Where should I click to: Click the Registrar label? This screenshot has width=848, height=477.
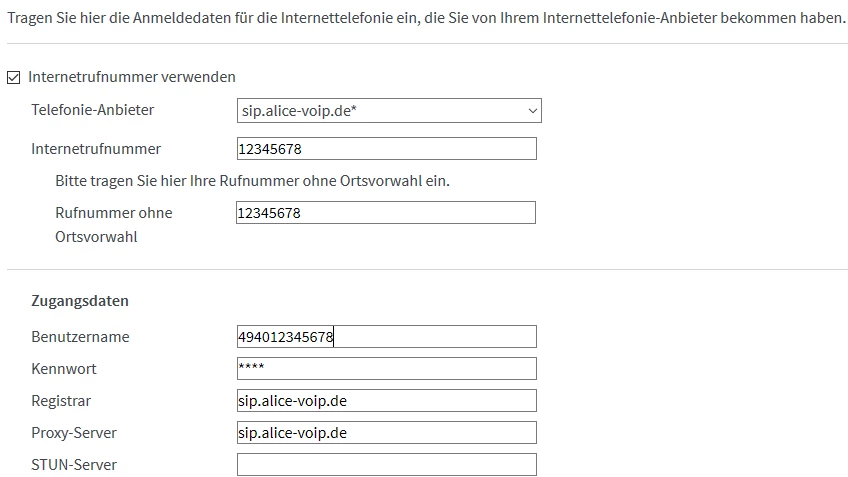coord(61,401)
